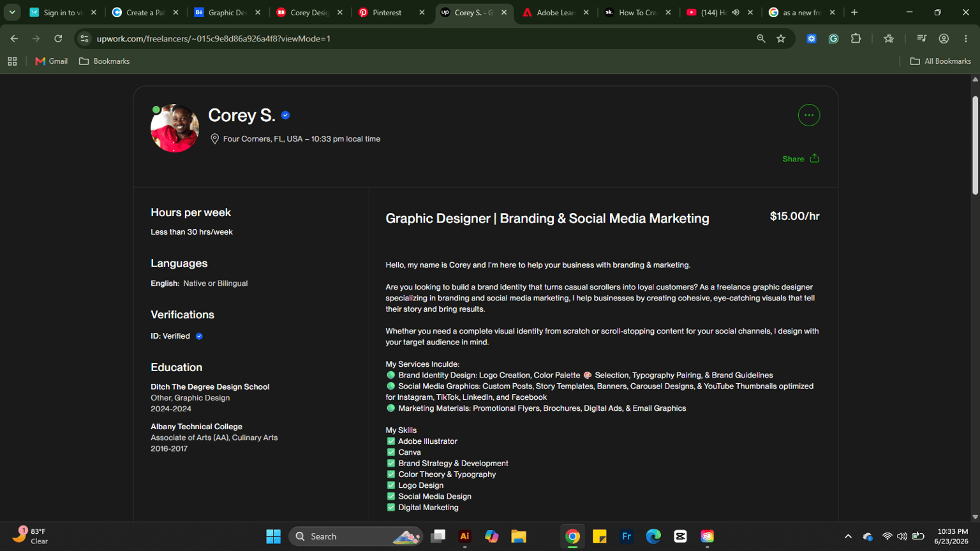Click the address bar URL field
The image size is (980, 551).
point(421,39)
